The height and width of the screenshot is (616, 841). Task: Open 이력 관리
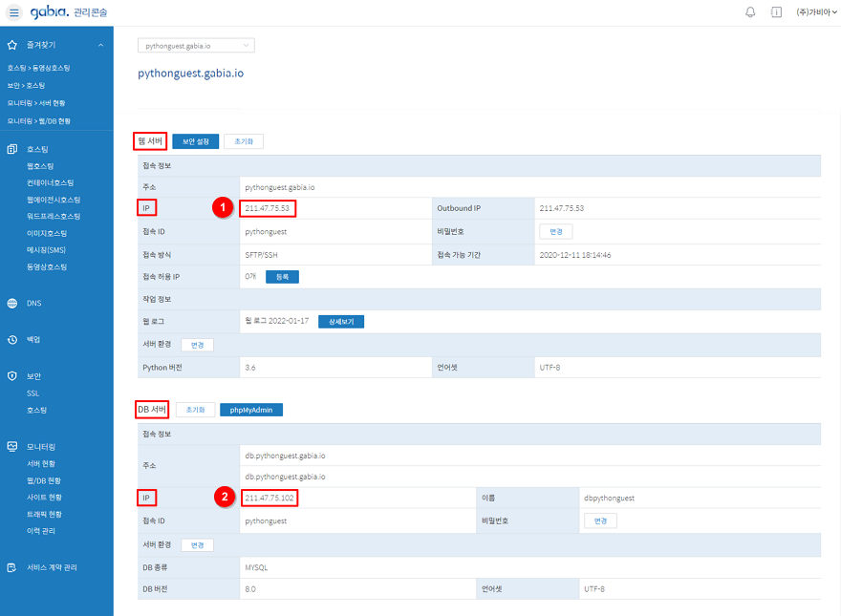point(41,531)
